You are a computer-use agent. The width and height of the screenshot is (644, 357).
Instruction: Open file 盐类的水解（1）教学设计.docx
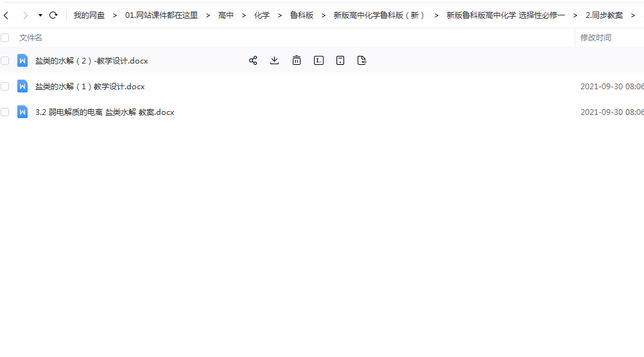tap(90, 87)
